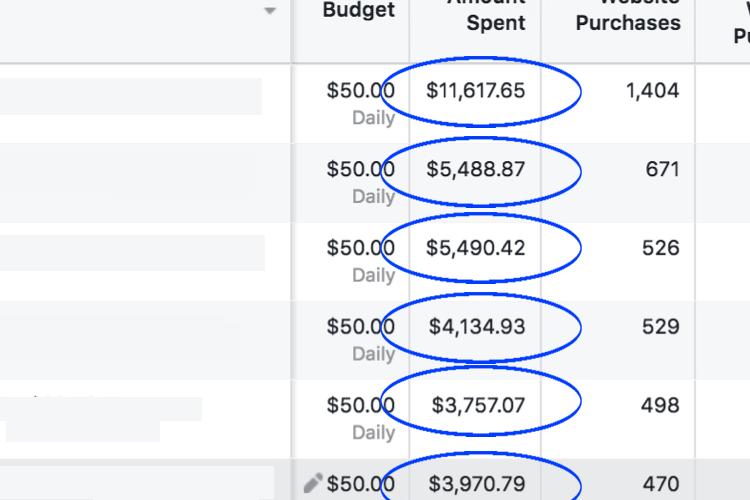Click the $4,134.93 amount spent value

[x=476, y=327]
